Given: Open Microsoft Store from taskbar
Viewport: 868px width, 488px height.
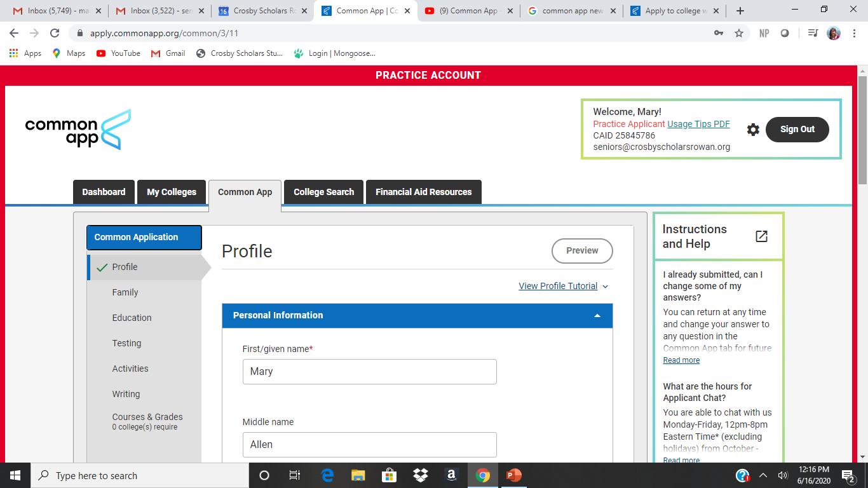Looking at the screenshot, I should coord(389,475).
